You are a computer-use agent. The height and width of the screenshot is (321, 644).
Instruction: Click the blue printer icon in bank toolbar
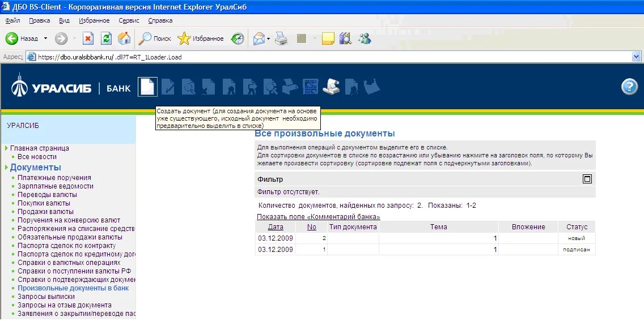290,87
